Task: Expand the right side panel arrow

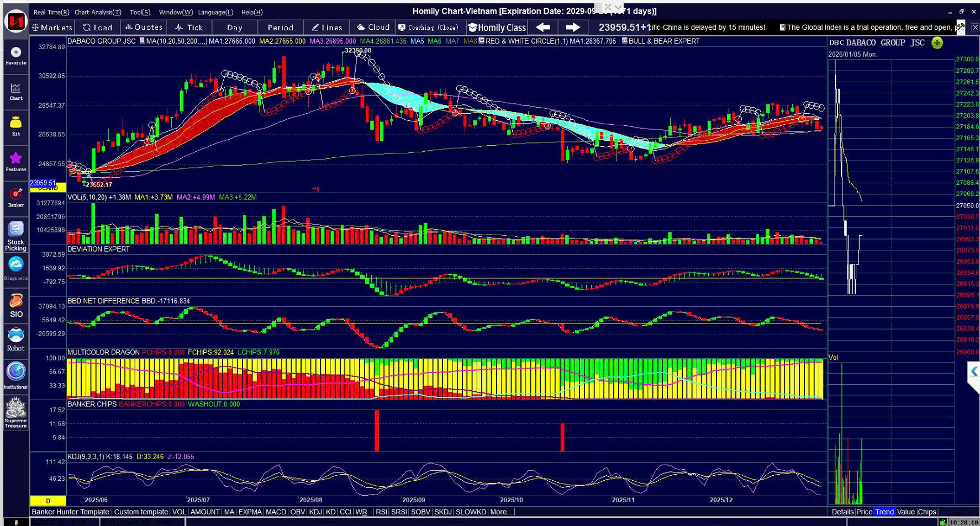Action: [973, 372]
